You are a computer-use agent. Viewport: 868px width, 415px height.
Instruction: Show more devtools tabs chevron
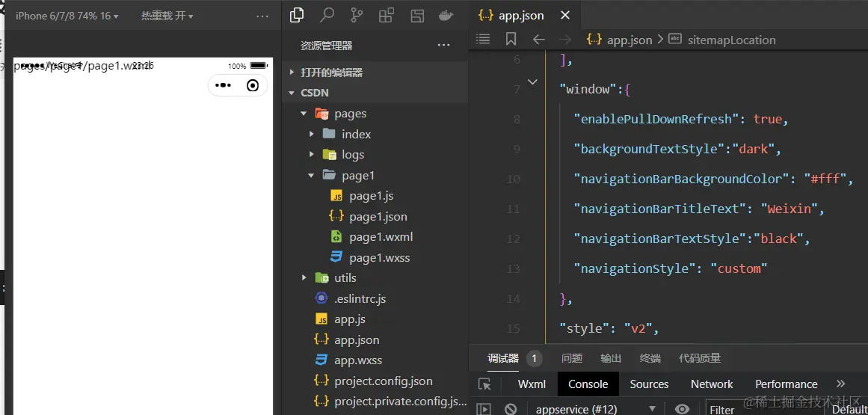[841, 384]
